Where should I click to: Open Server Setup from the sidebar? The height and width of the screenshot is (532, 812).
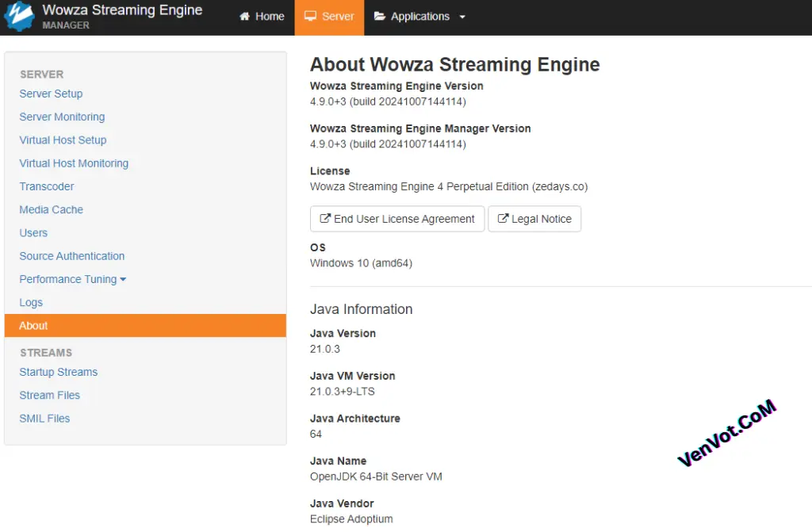point(51,94)
